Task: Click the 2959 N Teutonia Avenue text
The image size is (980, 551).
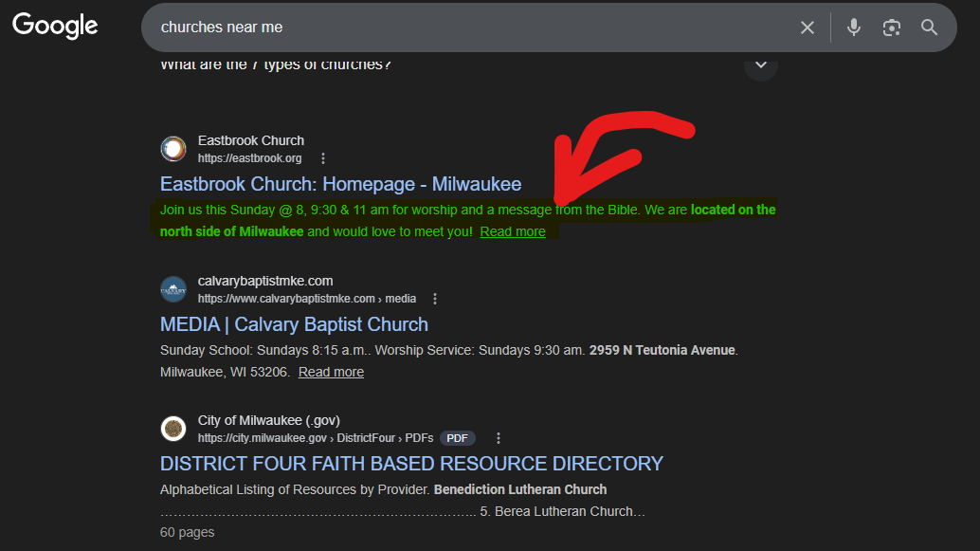Action: coord(662,350)
